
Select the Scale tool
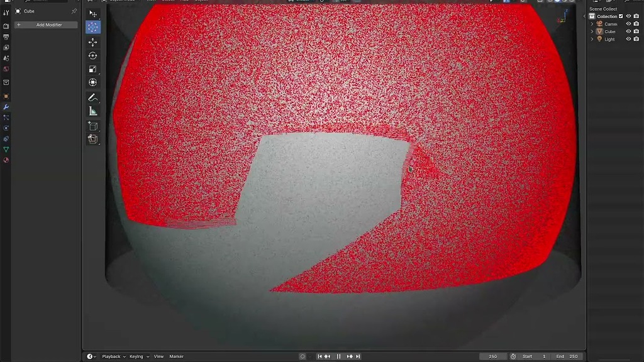pos(93,69)
